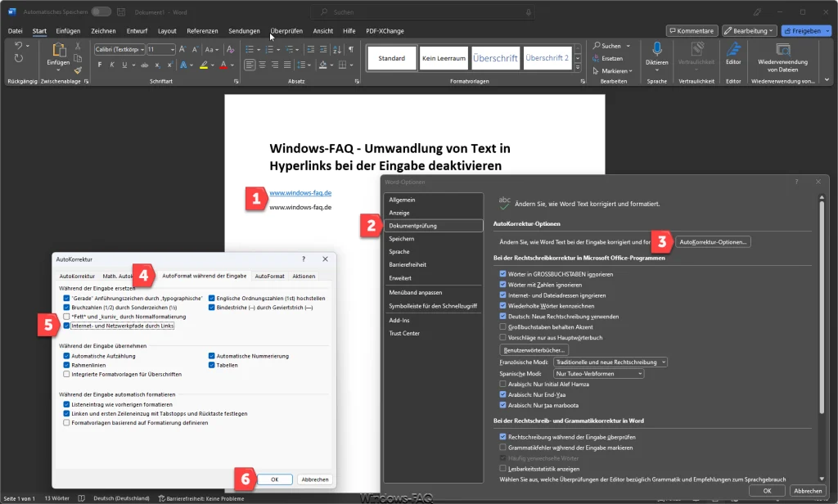The width and height of the screenshot is (838, 504).
Task: Open the Datei menu
Action: click(x=15, y=31)
